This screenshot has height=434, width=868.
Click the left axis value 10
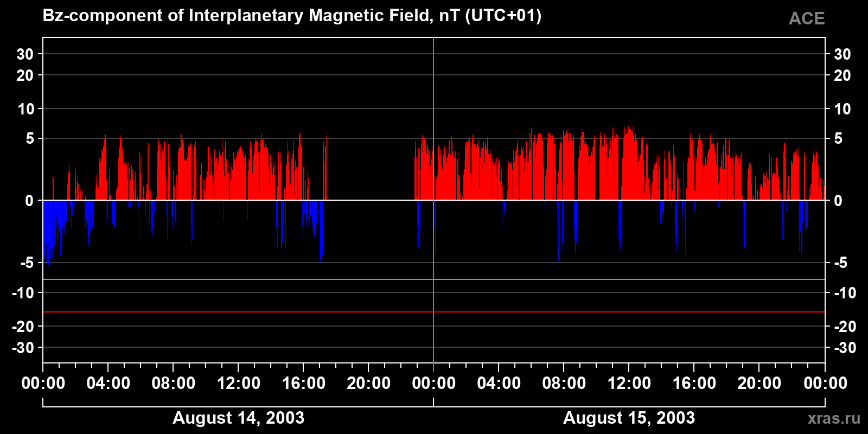(25, 109)
